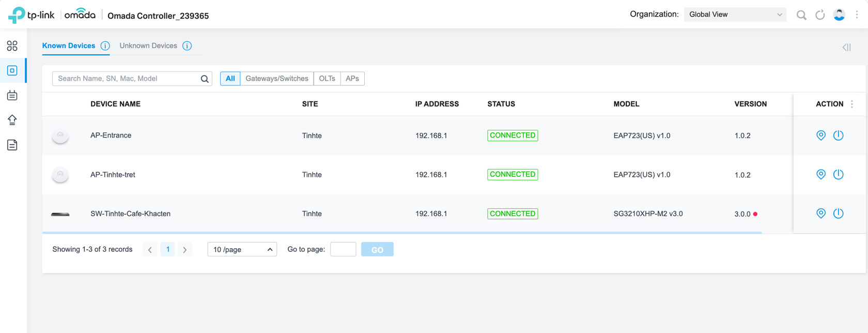
Task: Open the SW-Tinhte-Cafe-Khacten device name
Action: (x=130, y=214)
